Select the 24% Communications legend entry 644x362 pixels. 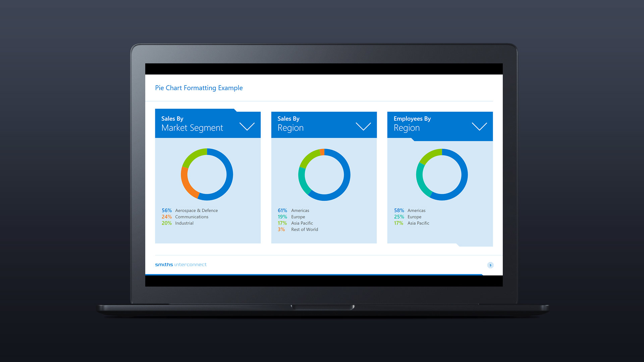coord(185,217)
